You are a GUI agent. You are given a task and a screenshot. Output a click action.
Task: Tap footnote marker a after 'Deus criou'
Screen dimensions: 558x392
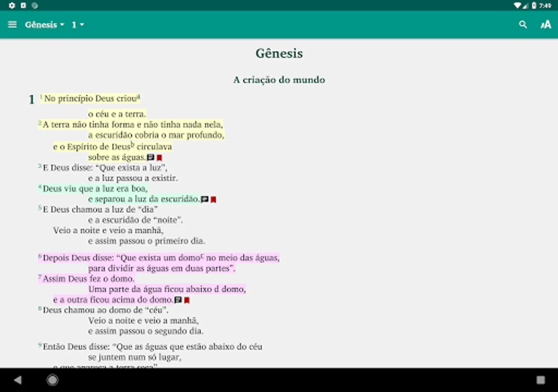(x=139, y=97)
